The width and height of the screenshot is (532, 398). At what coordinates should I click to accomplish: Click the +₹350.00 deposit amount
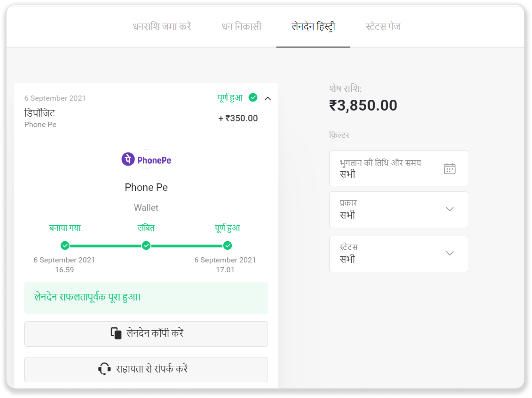(x=238, y=118)
